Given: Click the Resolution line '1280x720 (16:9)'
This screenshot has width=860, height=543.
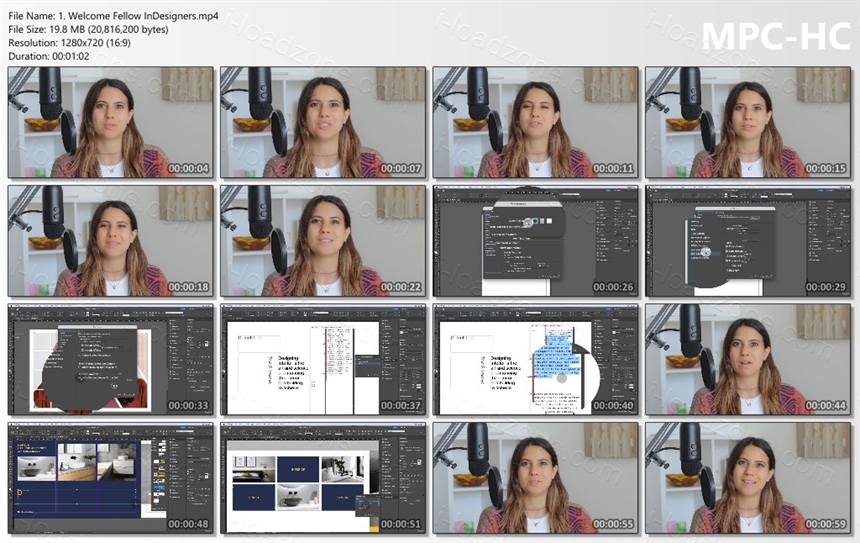Looking at the screenshot, I should point(69,43).
